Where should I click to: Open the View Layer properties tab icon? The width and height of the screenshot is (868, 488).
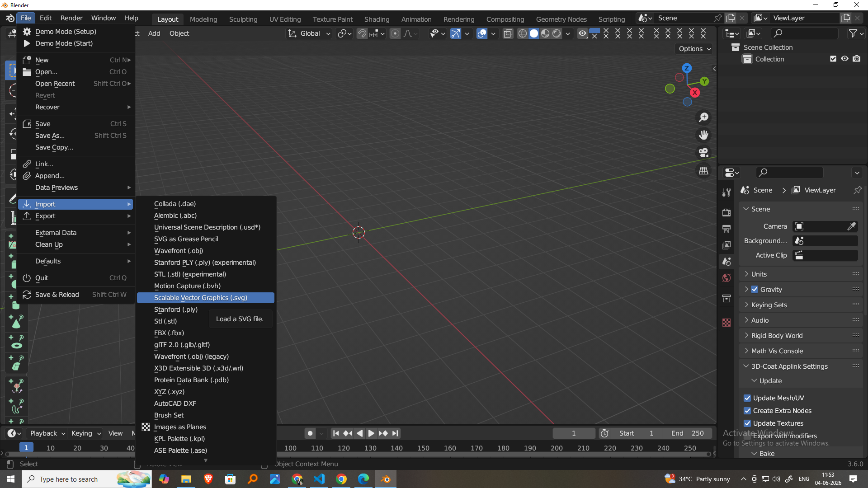(x=726, y=245)
